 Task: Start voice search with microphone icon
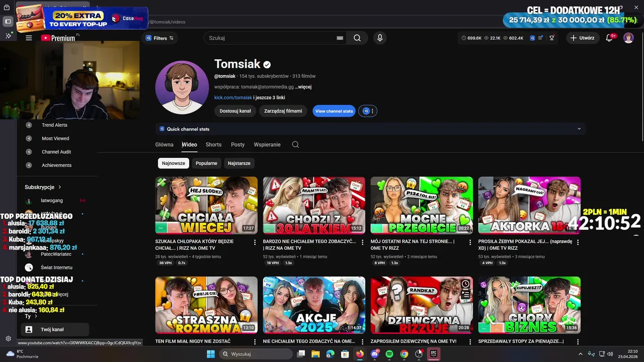pos(380,38)
